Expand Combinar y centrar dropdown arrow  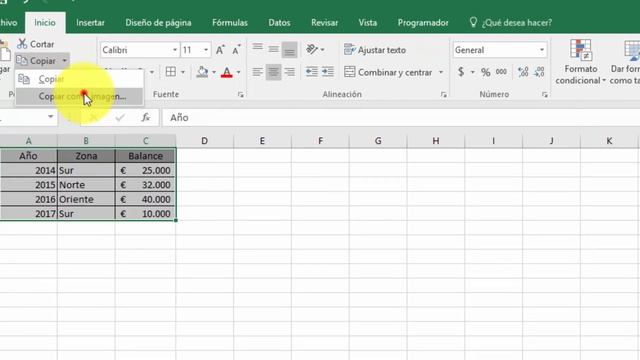click(x=441, y=72)
